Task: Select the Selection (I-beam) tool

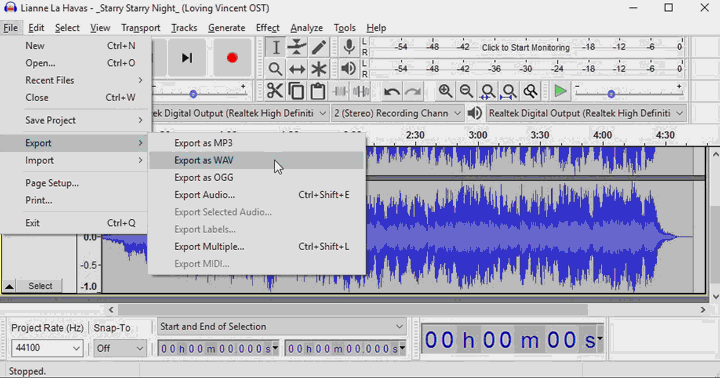Action: (276, 48)
